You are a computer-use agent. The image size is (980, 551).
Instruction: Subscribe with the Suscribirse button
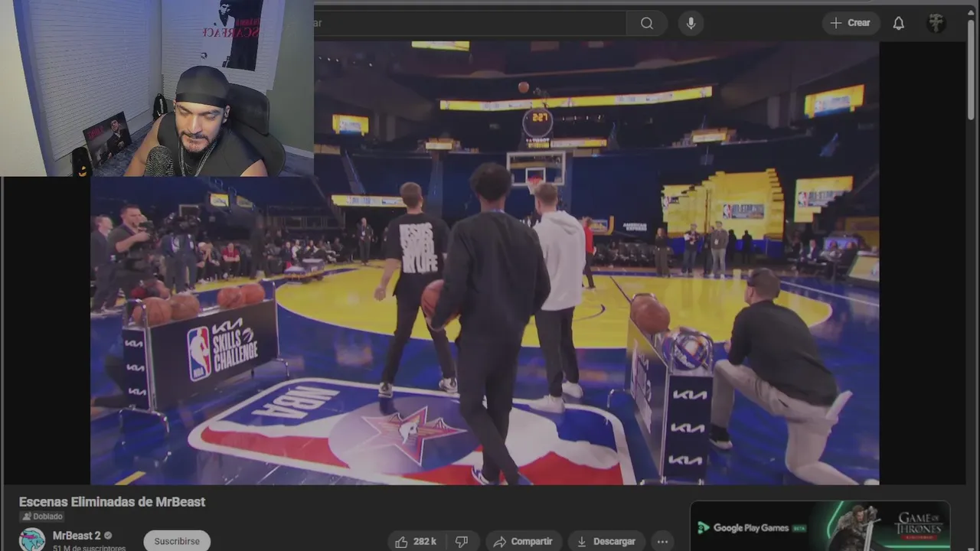(x=177, y=541)
